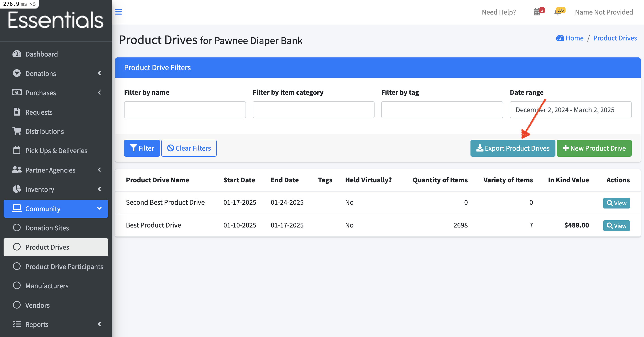The height and width of the screenshot is (337, 644).
Task: Click Export Product Drives button
Action: 513,148
